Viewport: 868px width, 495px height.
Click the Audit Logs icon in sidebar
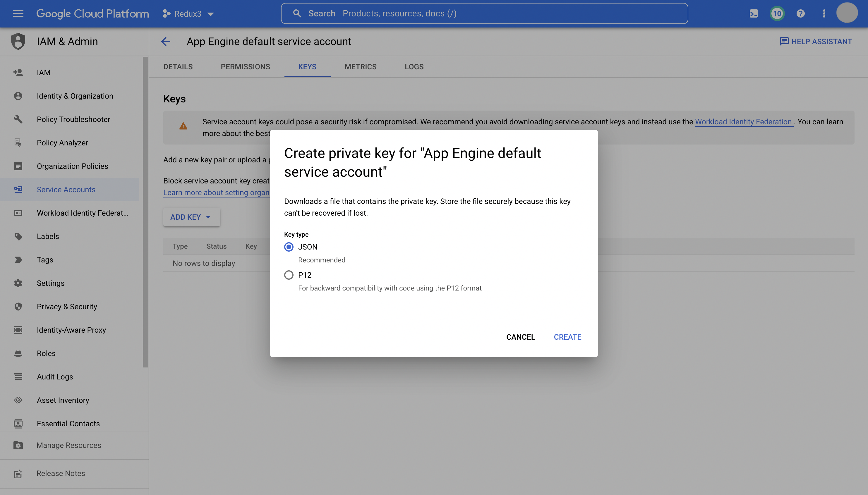coord(18,377)
